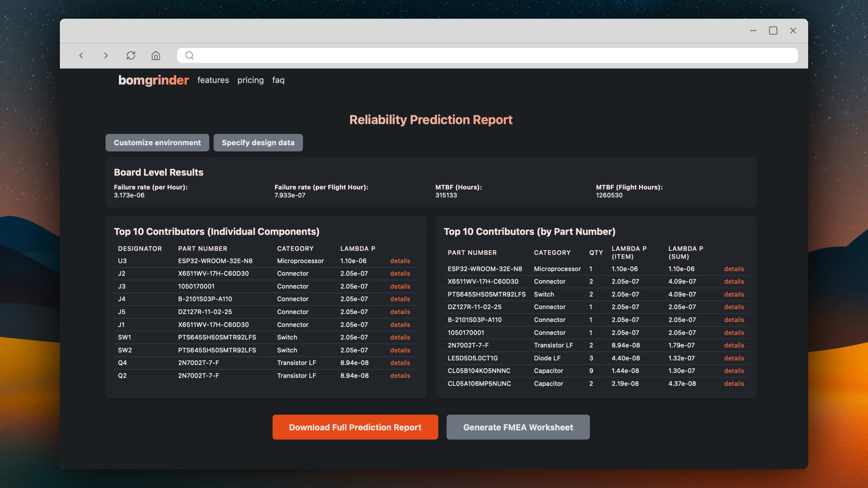Select the Failure rate per Flight Hour value 7.933e-07

[290, 195]
